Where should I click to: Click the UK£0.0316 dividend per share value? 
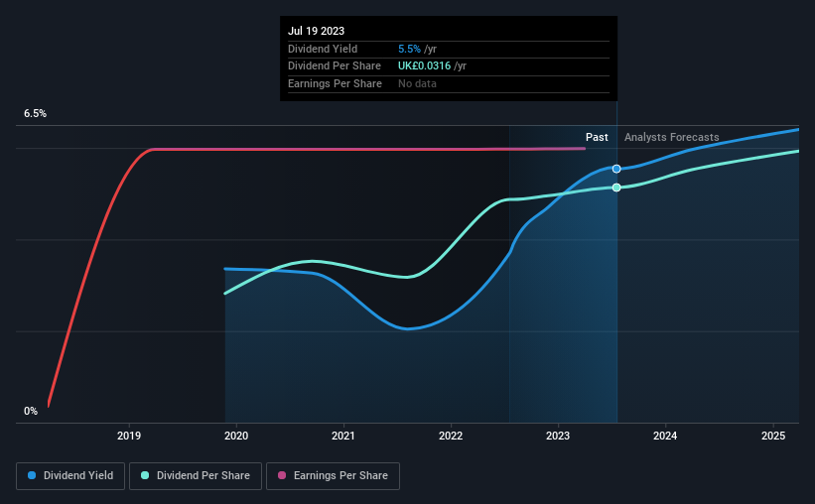pyautogui.click(x=424, y=66)
